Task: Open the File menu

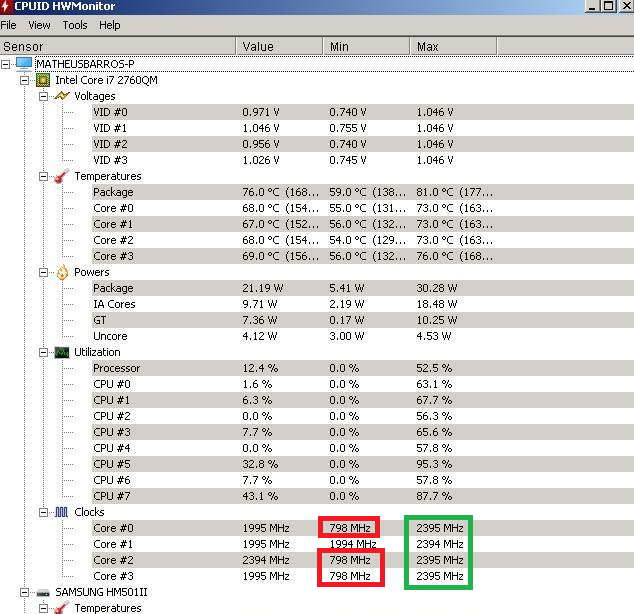Action: click(8, 25)
